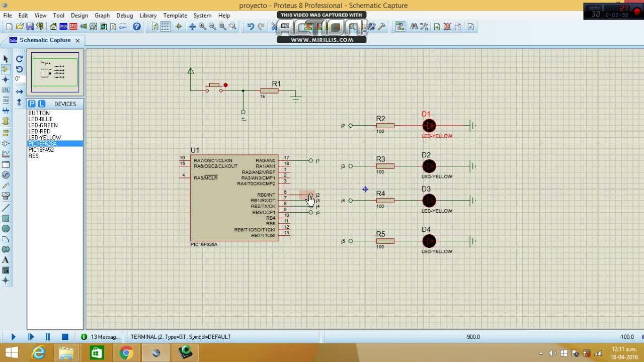This screenshot has width=644, height=362.
Task: Open the Debug menu
Action: coord(125,16)
